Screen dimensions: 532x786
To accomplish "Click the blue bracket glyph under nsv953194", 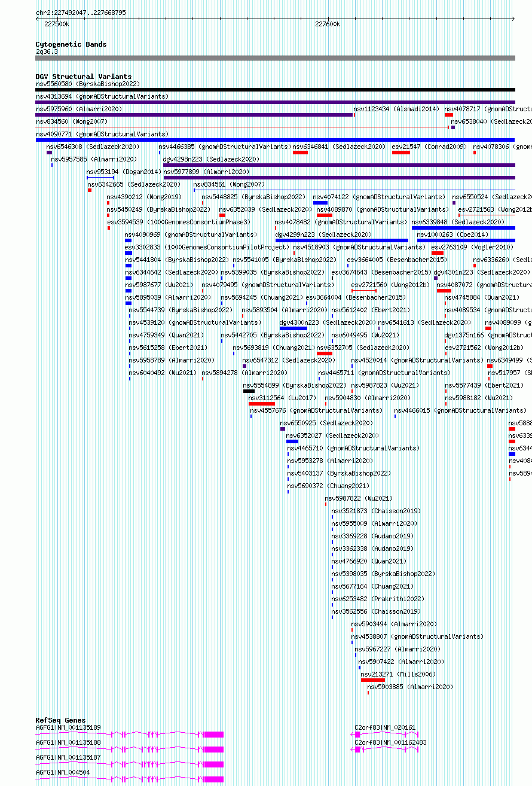I will click(100, 178).
